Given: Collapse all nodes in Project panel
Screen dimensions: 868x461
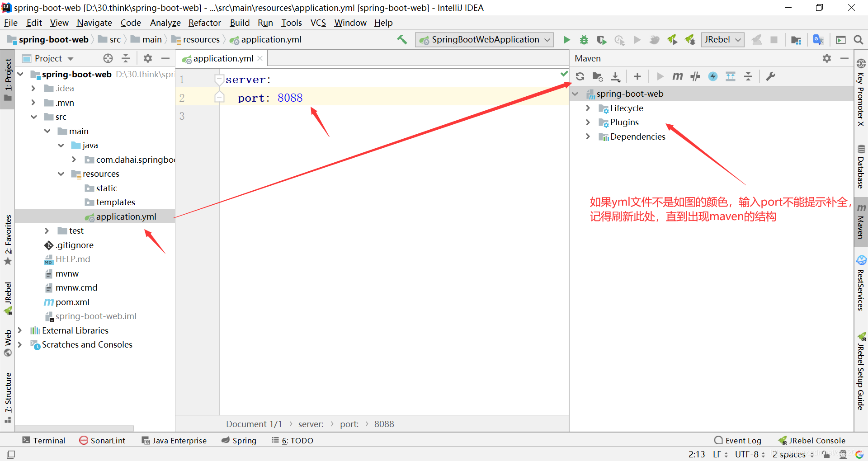Looking at the screenshot, I should click(126, 58).
